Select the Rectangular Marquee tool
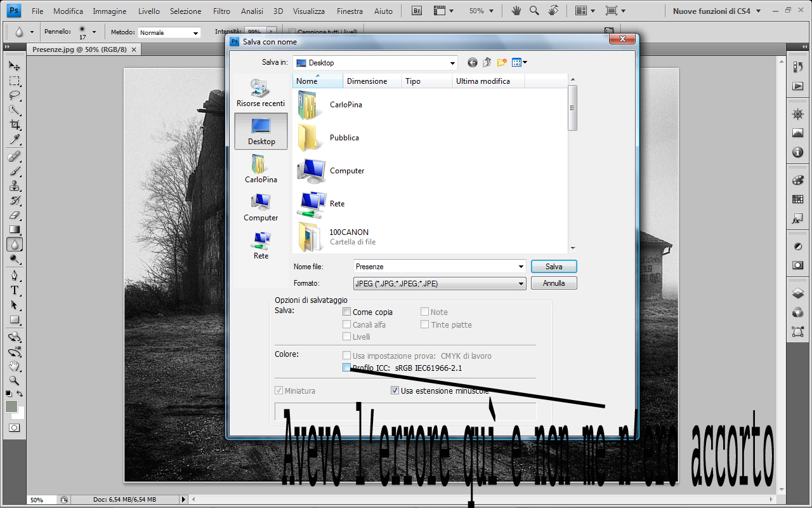This screenshot has width=812, height=508. coord(14,81)
